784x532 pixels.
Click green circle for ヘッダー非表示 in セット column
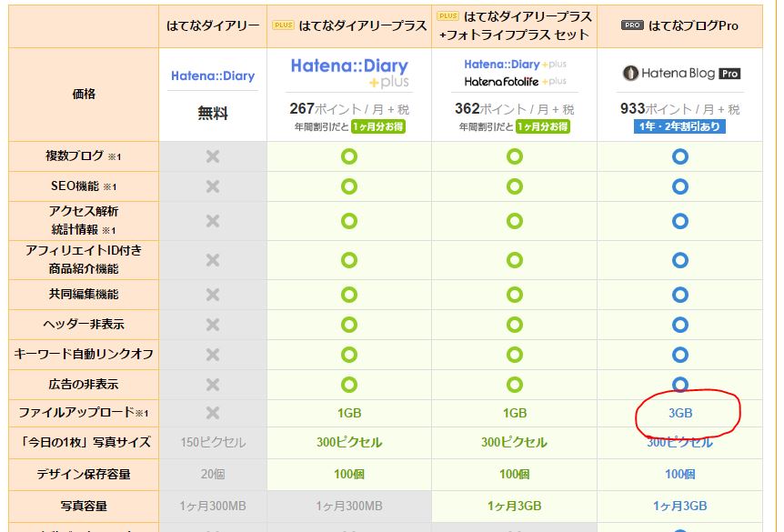pyautogui.click(x=515, y=325)
